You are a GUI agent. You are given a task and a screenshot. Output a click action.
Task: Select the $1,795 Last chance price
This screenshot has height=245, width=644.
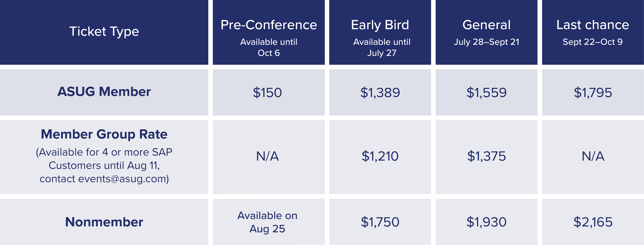[x=593, y=92]
